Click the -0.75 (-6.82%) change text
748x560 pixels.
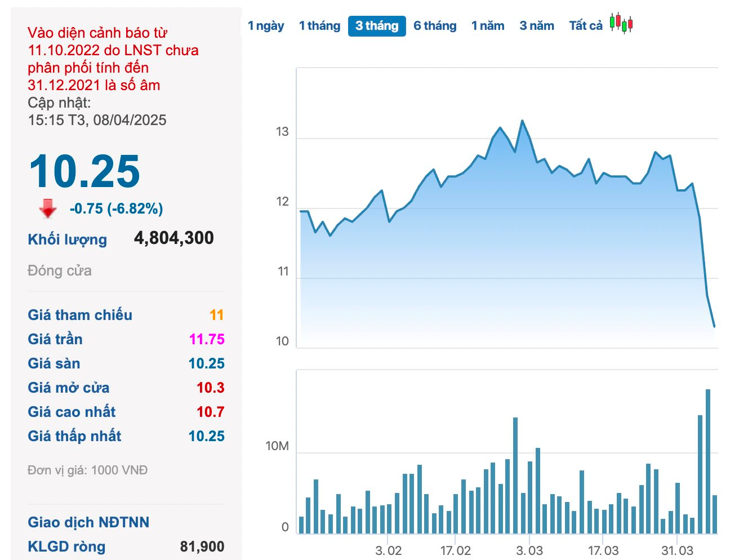tap(117, 209)
